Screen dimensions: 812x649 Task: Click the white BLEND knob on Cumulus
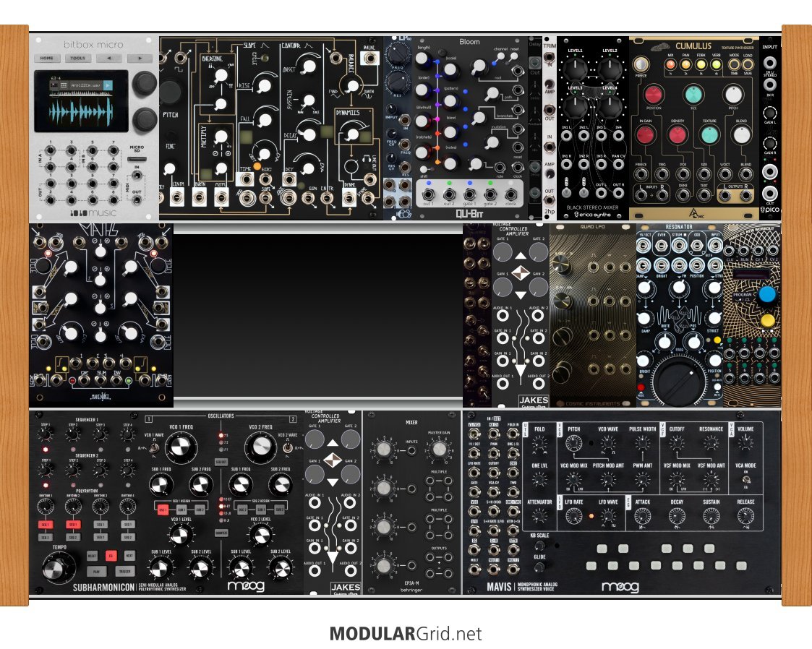[742, 135]
